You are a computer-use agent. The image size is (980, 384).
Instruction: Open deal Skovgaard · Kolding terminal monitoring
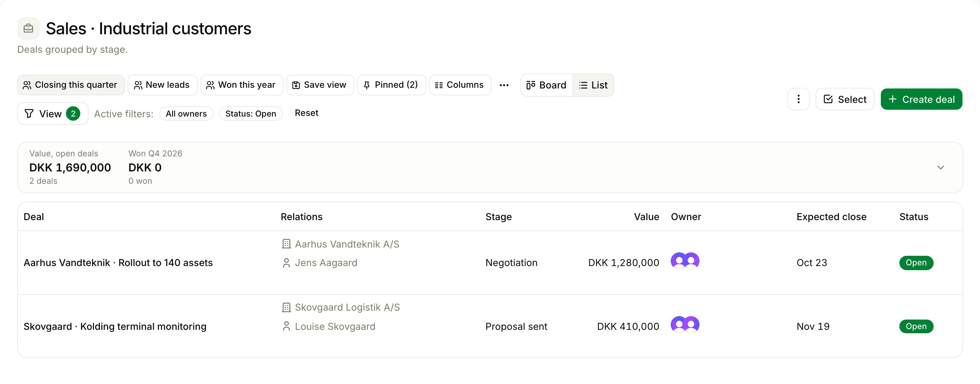point(115,326)
